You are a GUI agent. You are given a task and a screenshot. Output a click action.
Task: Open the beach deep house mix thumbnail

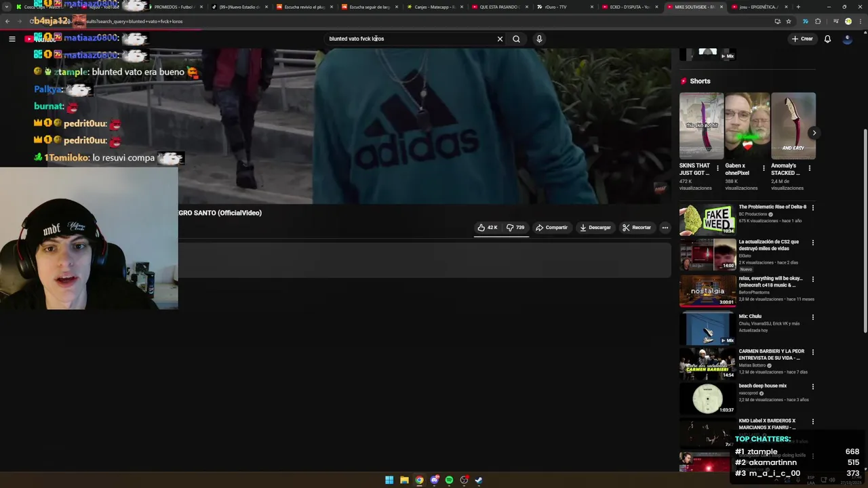(x=707, y=399)
